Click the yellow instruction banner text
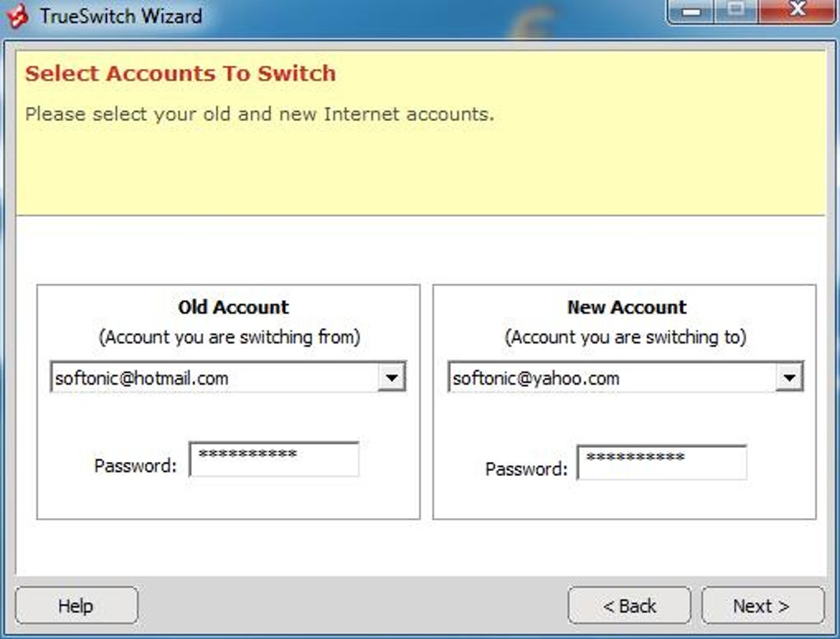This screenshot has width=840, height=639. [x=258, y=114]
